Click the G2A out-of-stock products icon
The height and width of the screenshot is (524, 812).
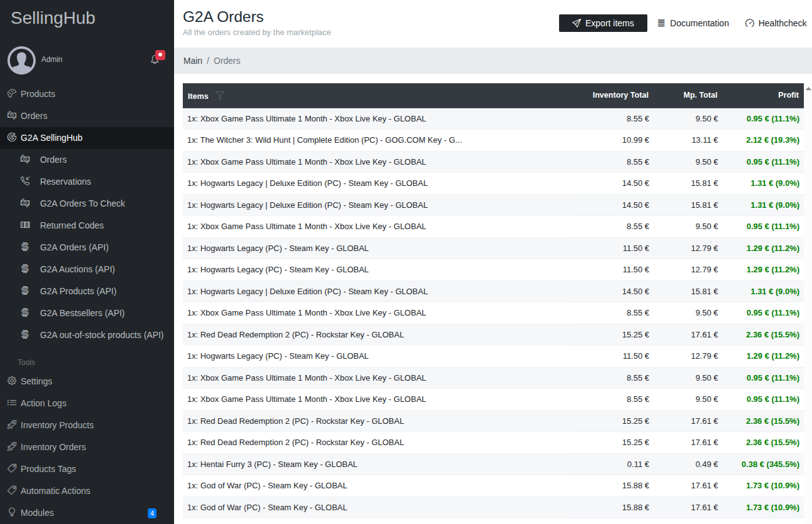tap(25, 334)
